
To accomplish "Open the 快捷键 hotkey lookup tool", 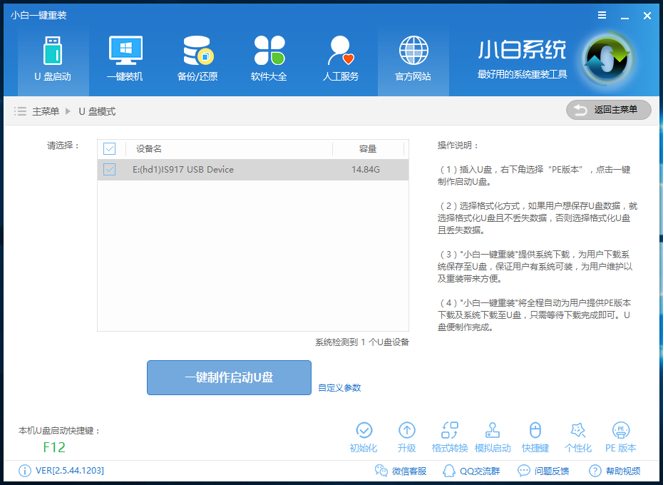I will pos(535,437).
